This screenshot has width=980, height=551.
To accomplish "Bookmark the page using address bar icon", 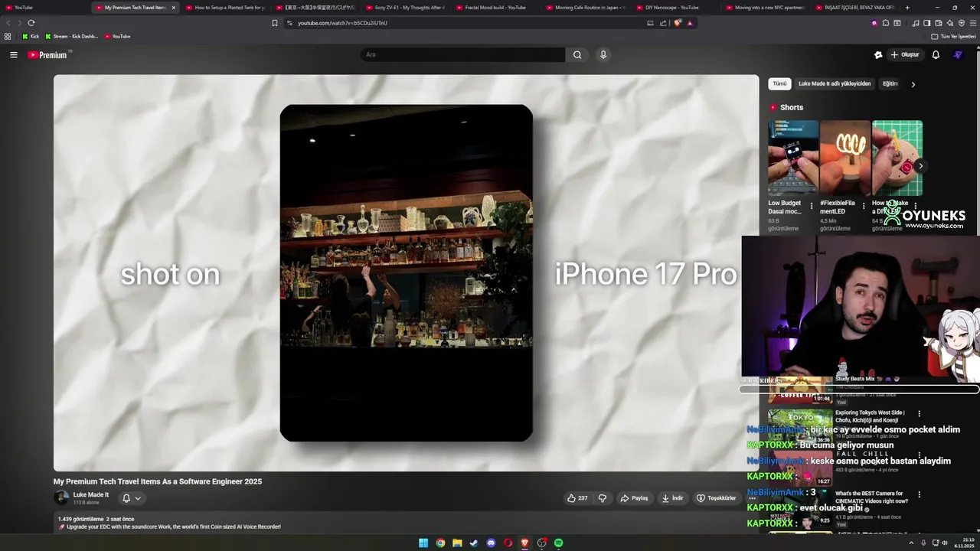I will [x=275, y=23].
